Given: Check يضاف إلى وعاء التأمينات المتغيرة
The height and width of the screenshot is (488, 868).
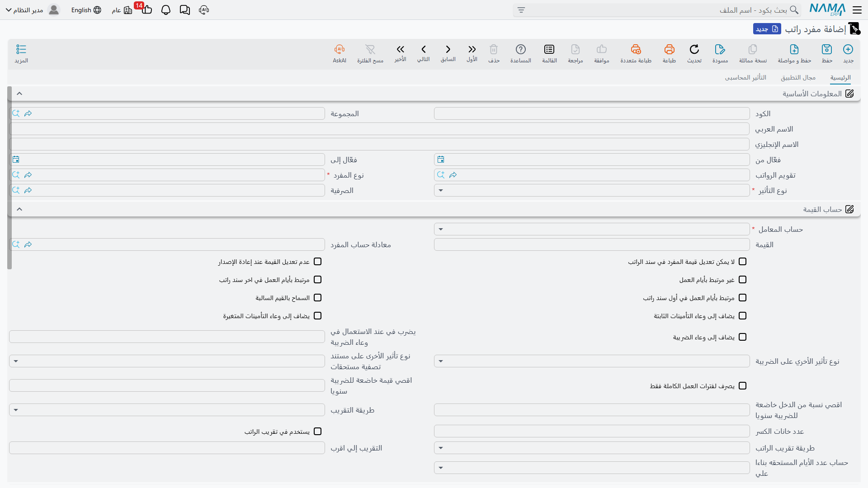Looking at the screenshot, I should (317, 316).
